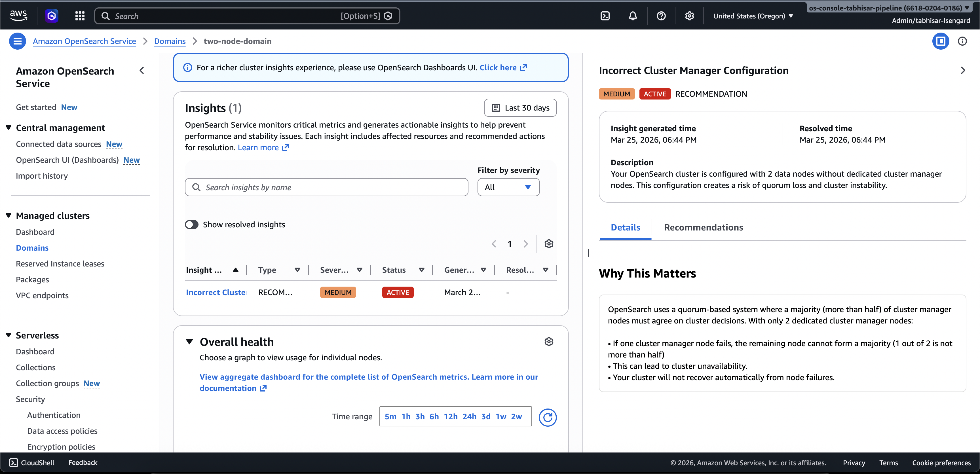980x474 pixels.
Task: Expand the United States (Oregon) region selector
Action: [x=753, y=16]
